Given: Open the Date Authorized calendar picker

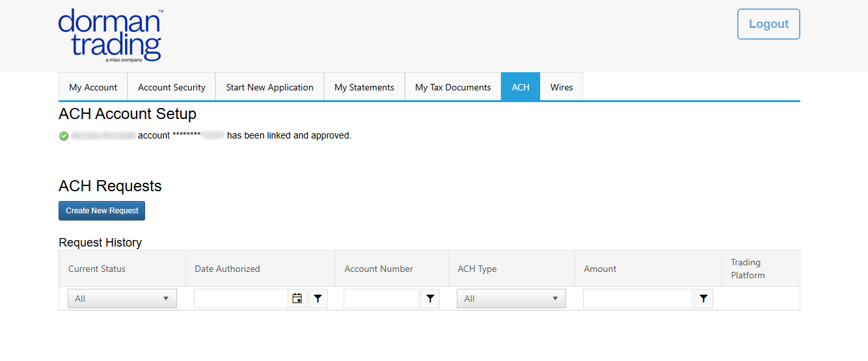Looking at the screenshot, I should [297, 299].
